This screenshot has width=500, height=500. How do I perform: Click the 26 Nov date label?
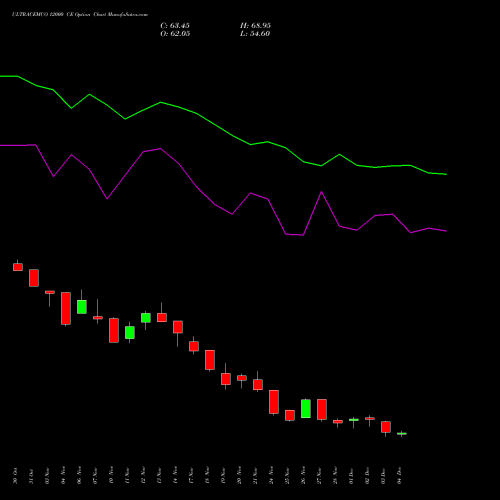coord(303,476)
